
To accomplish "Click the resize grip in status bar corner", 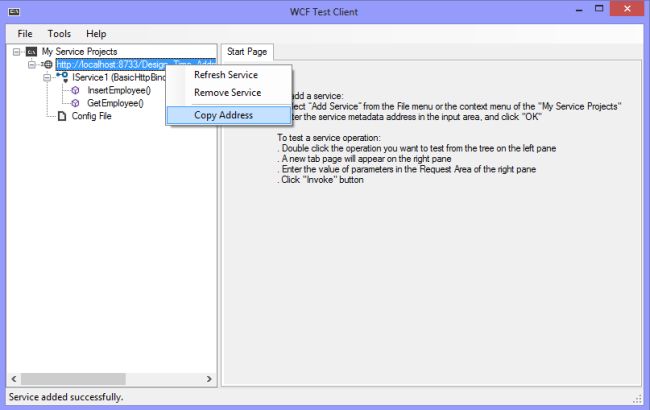I will click(x=638, y=399).
